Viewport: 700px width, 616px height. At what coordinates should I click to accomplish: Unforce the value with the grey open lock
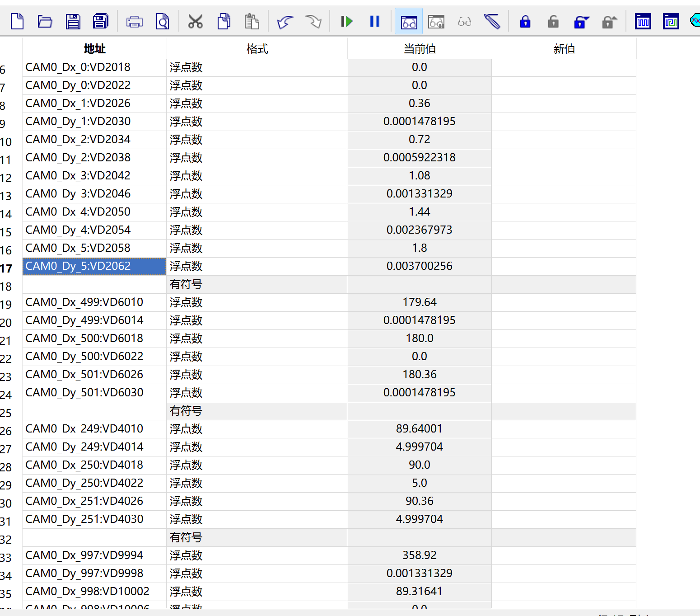[553, 21]
